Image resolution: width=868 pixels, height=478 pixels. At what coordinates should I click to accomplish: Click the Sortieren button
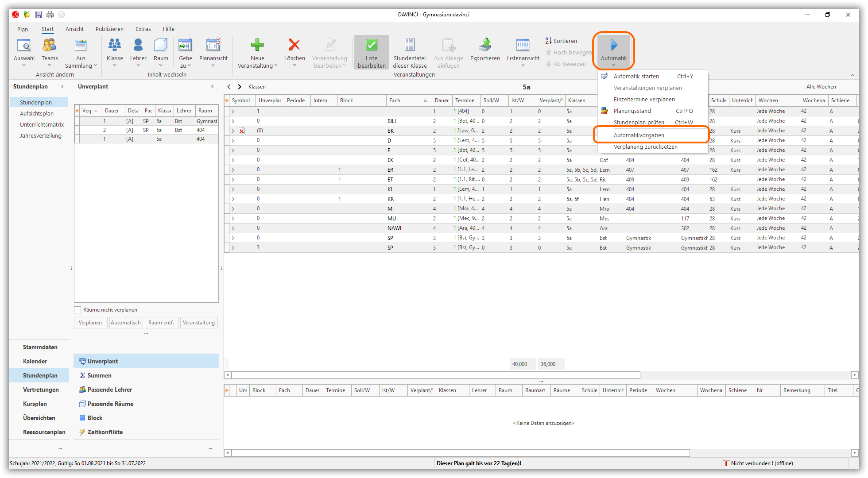(561, 41)
